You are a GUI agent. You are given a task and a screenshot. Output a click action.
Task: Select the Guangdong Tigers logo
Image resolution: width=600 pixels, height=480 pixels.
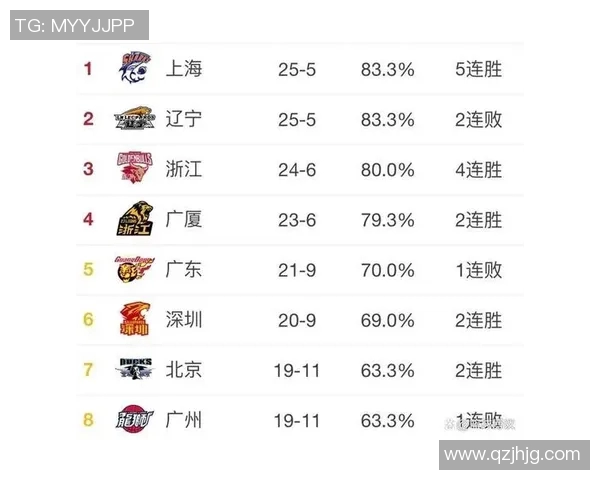[x=134, y=270]
